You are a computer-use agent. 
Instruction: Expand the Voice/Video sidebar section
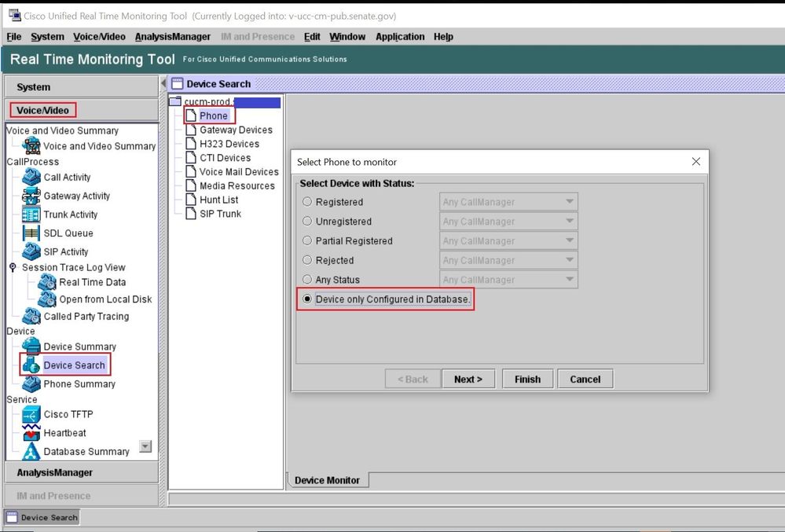coord(81,110)
